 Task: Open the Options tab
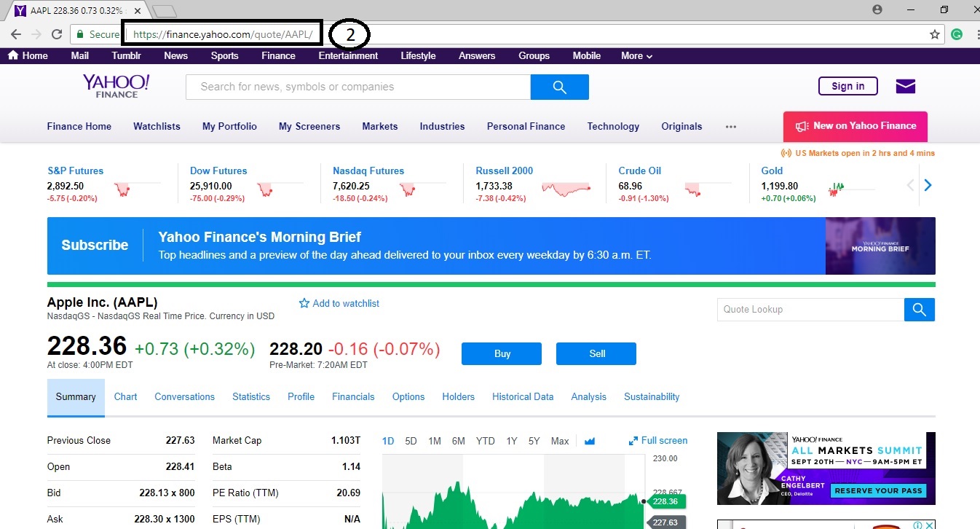pyautogui.click(x=408, y=397)
